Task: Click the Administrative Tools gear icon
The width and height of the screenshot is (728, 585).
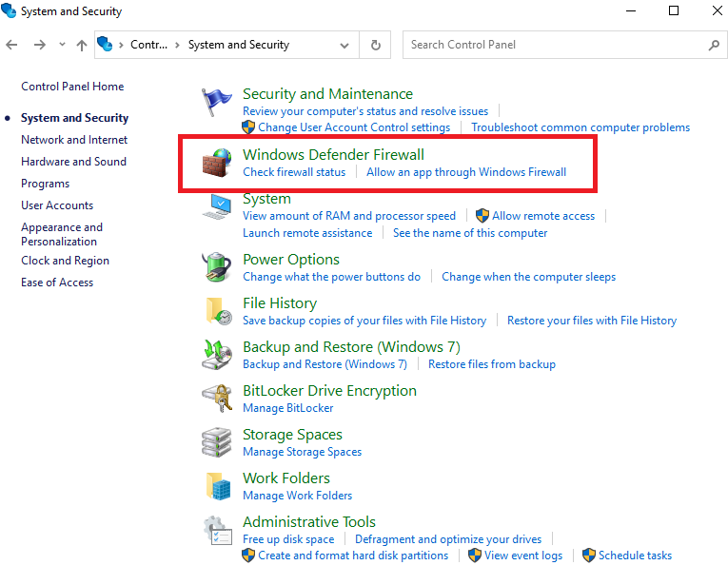Action: point(218,530)
